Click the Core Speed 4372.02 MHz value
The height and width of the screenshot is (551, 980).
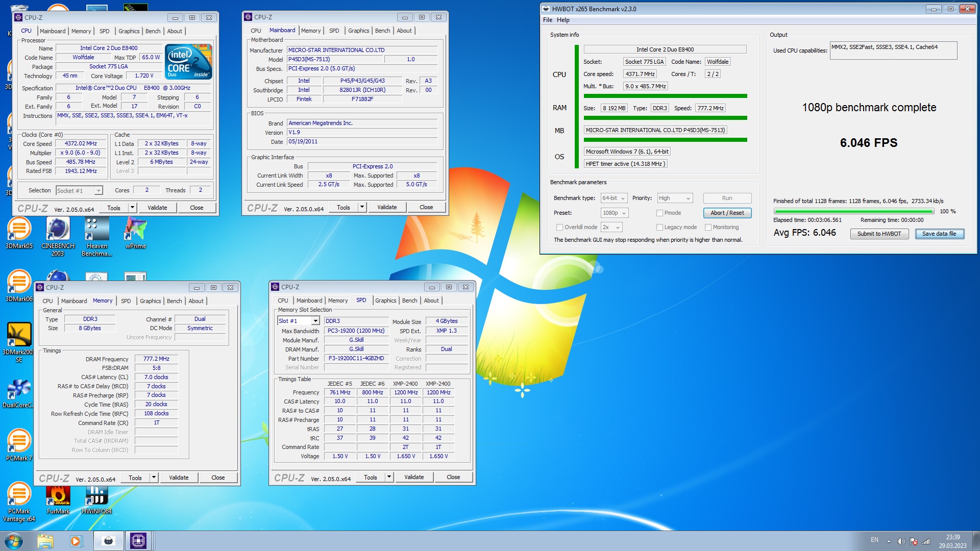[x=81, y=144]
